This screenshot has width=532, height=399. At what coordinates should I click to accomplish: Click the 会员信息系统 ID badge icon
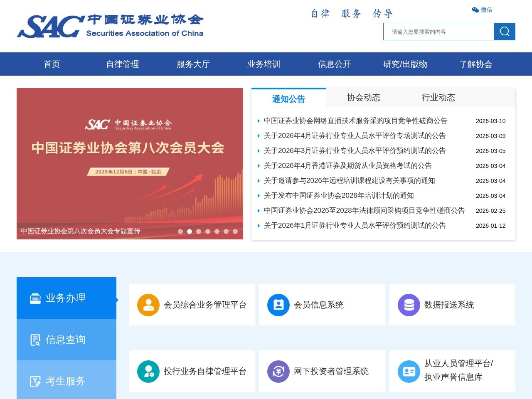coord(278,305)
